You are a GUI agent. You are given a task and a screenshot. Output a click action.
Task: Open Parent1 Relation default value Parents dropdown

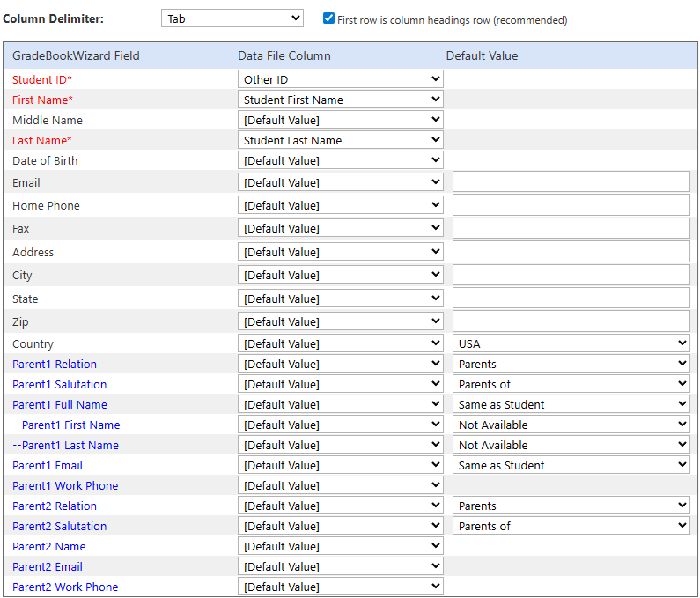point(571,364)
